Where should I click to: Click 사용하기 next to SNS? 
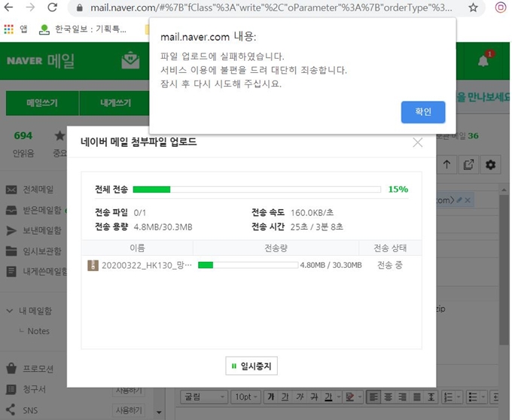pyautogui.click(x=129, y=410)
